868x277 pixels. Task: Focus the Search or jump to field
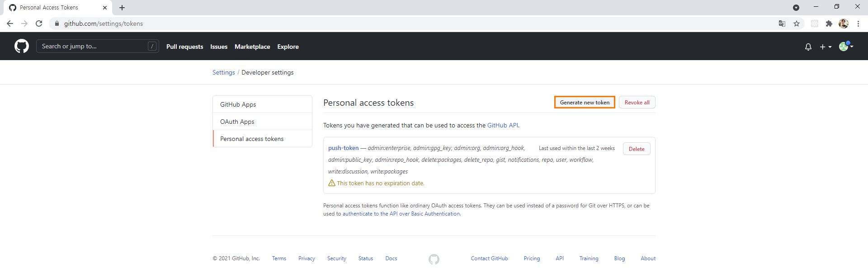pos(93,46)
